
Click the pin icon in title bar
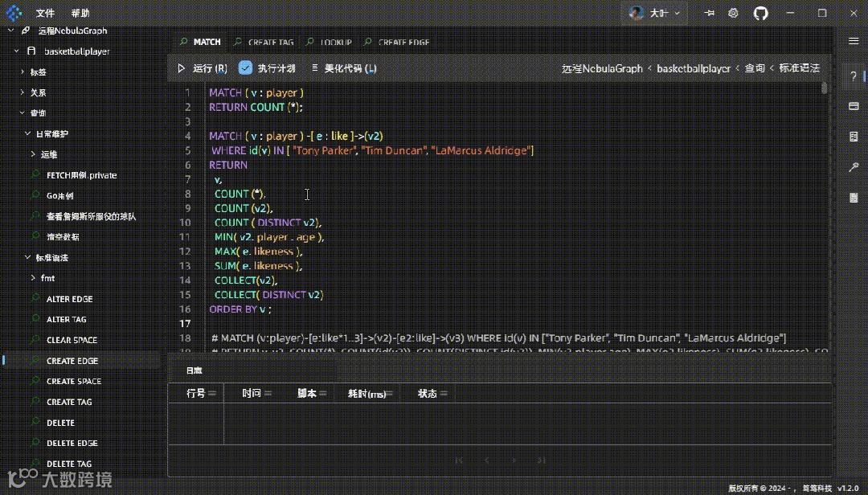[x=709, y=14]
